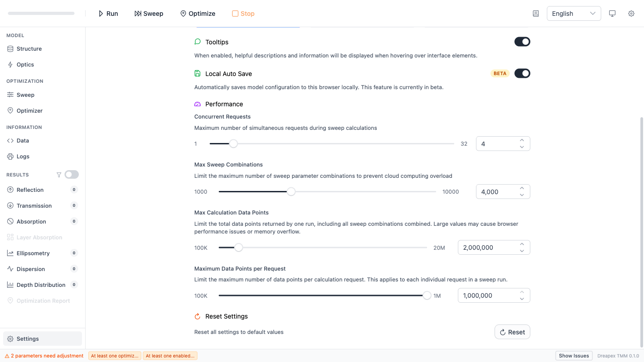Open Depth Distribution results
644x362 pixels.
pos(41,285)
